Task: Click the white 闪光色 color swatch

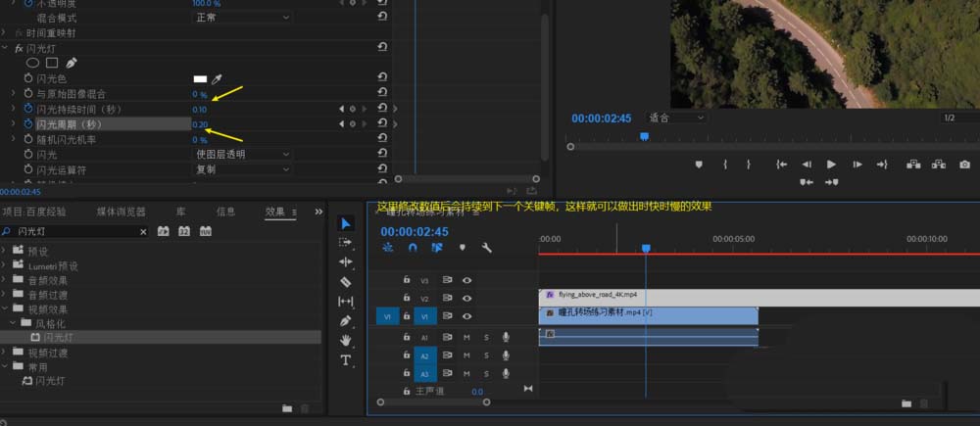Action: 200,77
